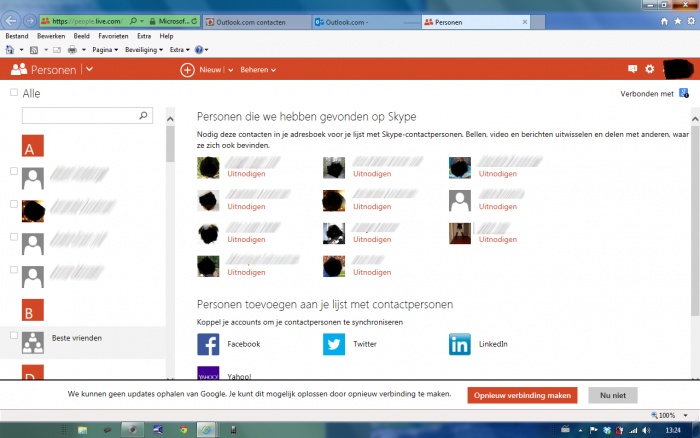Image resolution: width=700 pixels, height=438 pixels.
Task: Expand the hidden tray icons arrow
Action: [580, 430]
